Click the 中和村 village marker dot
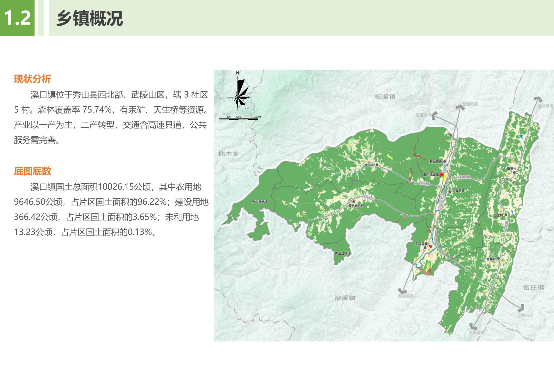This screenshot has width=554, height=392. click(377, 165)
